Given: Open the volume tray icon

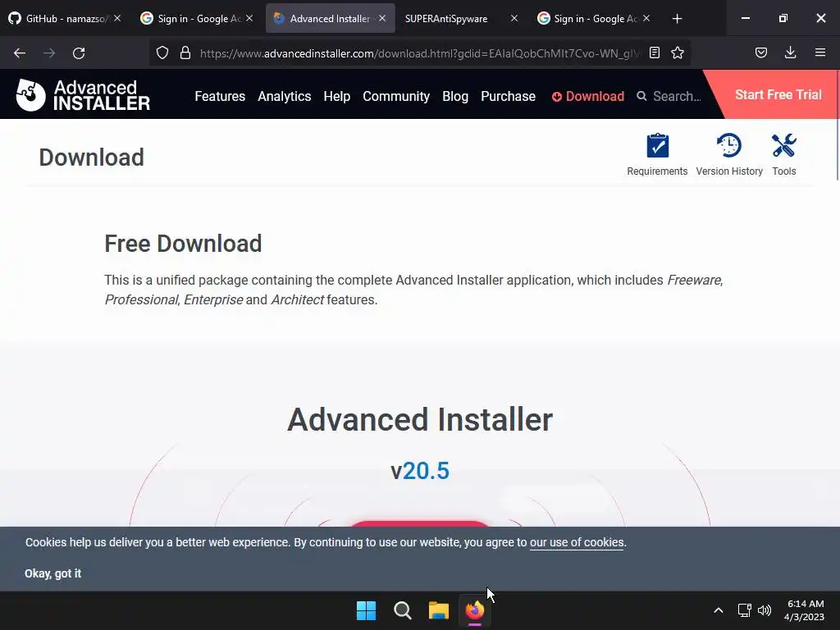Looking at the screenshot, I should pos(765,610).
